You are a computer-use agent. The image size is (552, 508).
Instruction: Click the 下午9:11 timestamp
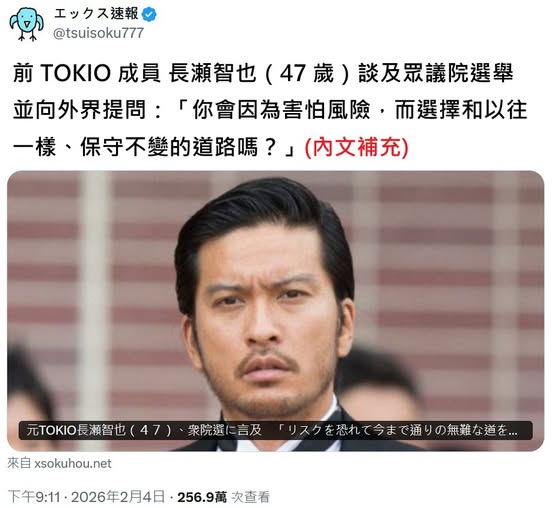[x=34, y=497]
